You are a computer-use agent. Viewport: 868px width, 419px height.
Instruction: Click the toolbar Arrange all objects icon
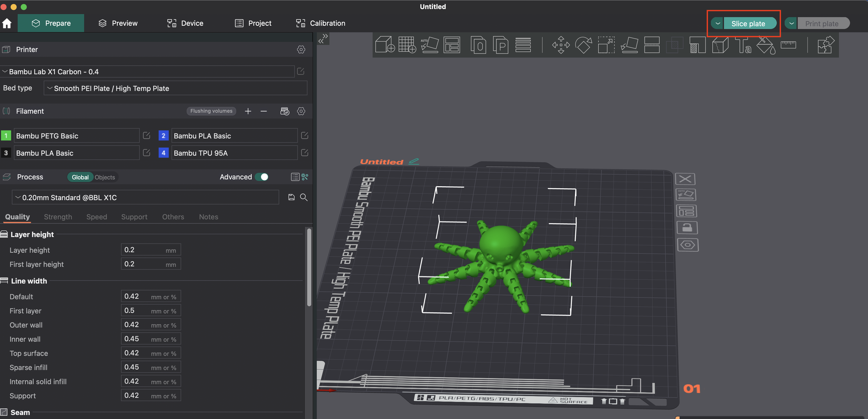(452, 45)
